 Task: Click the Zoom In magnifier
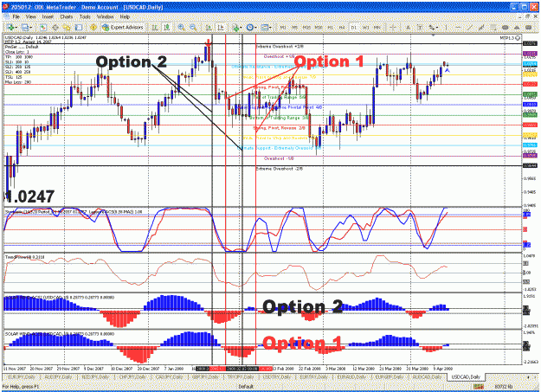click(181, 28)
